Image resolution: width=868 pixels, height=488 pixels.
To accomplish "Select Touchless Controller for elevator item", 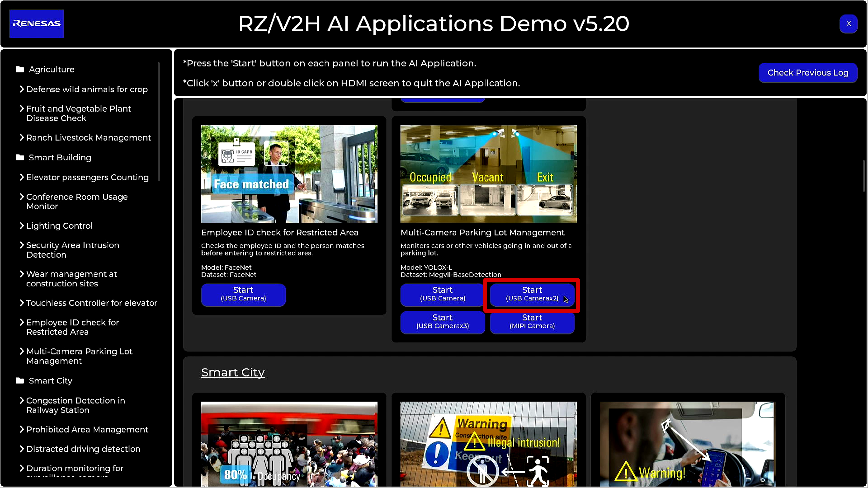I will (92, 303).
